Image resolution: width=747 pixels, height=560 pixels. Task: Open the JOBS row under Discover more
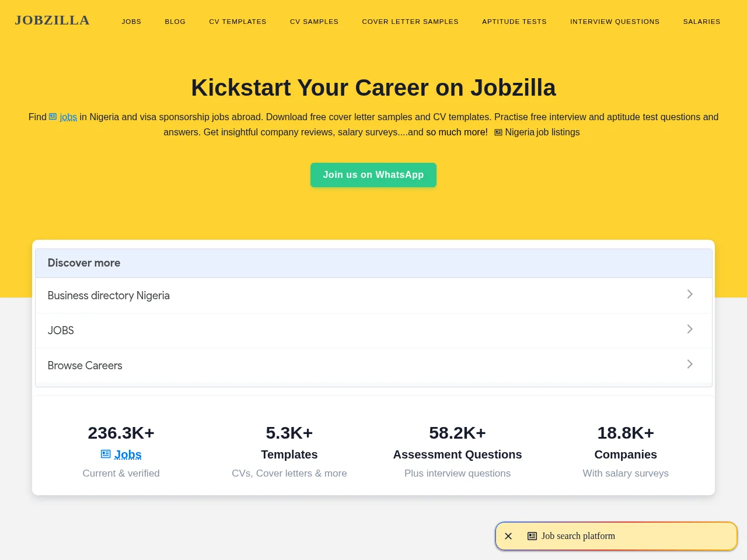(373, 331)
